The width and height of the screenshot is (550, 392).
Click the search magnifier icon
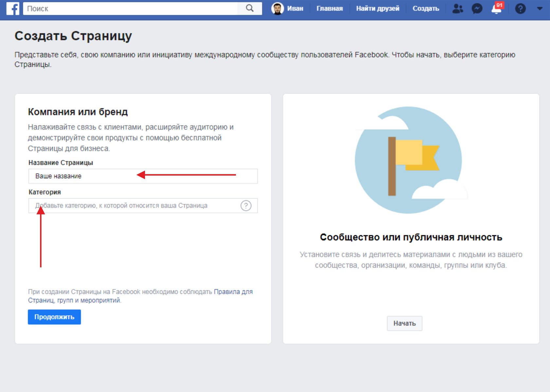point(249,9)
